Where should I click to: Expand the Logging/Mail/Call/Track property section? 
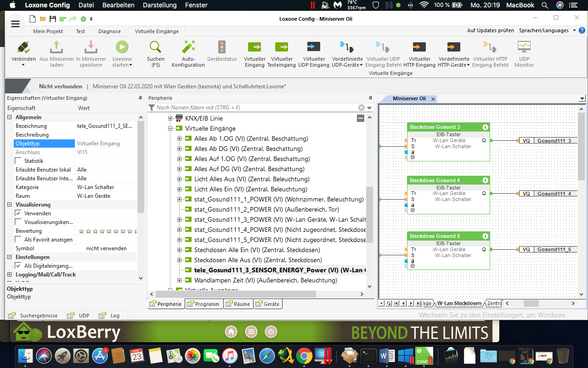point(10,275)
